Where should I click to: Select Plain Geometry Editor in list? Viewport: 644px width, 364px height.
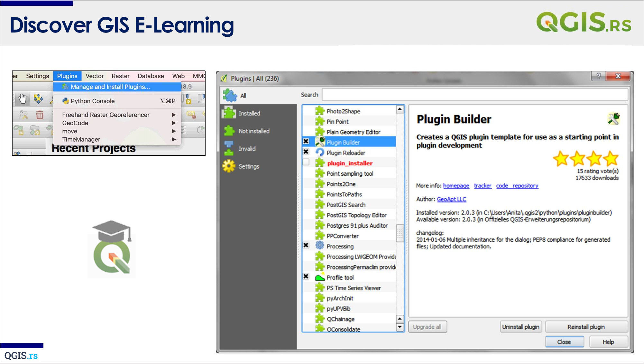tap(349, 132)
